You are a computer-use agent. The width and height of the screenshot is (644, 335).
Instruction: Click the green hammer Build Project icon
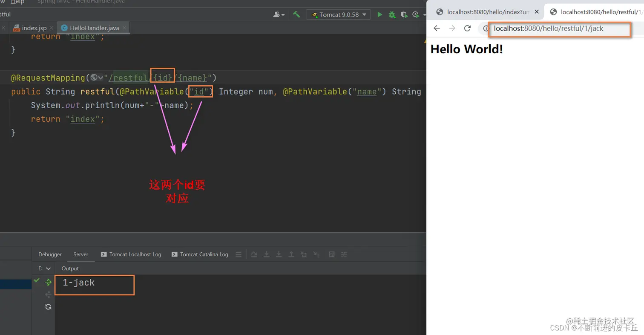[296, 14]
